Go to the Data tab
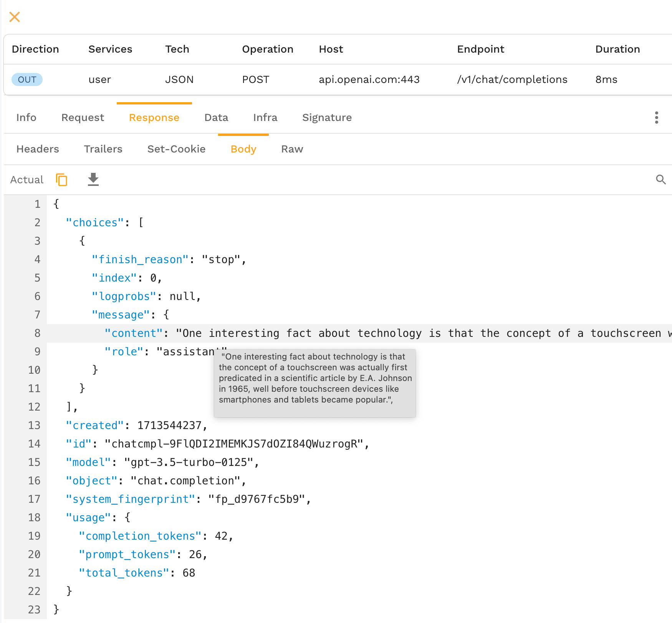This screenshot has width=672, height=623. (x=216, y=118)
